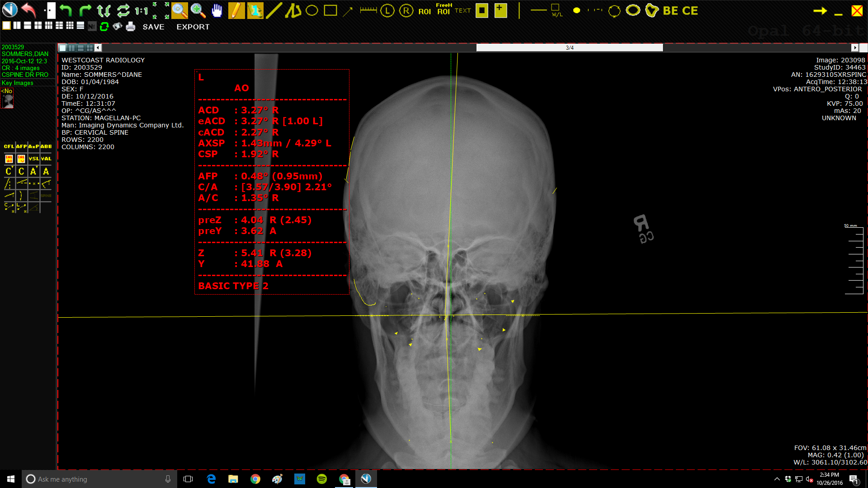Toggle two-column layout above image viewport
Viewport: 868px width, 488px height.
(x=71, y=48)
